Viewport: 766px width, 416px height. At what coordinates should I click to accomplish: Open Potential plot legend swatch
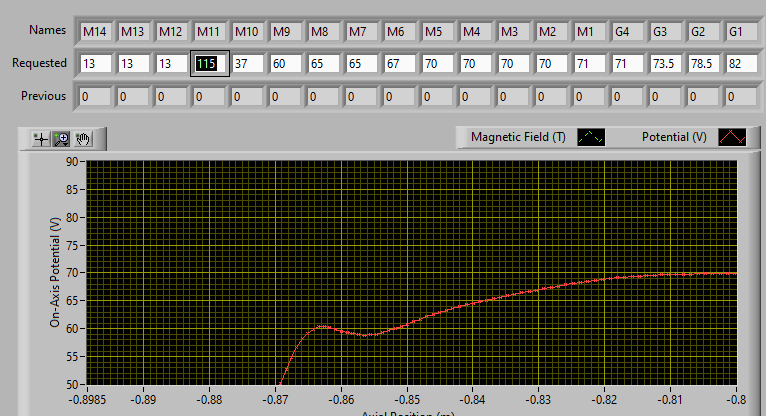(732, 137)
